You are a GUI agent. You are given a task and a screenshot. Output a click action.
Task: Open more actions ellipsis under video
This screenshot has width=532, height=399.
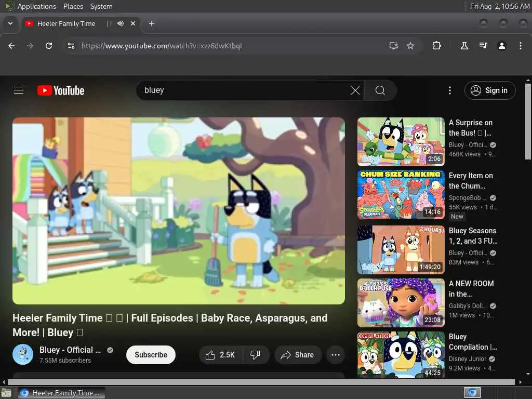point(335,355)
